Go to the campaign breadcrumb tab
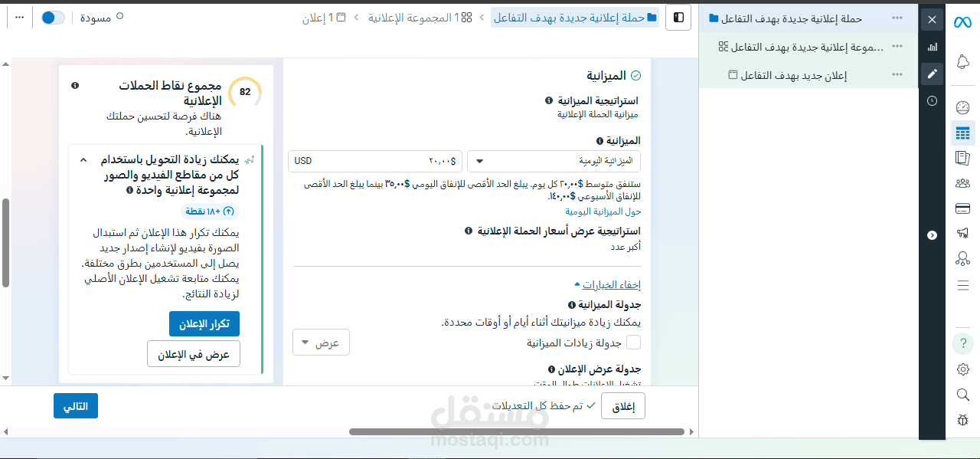Screen dimensions: 980x459 coord(575,17)
